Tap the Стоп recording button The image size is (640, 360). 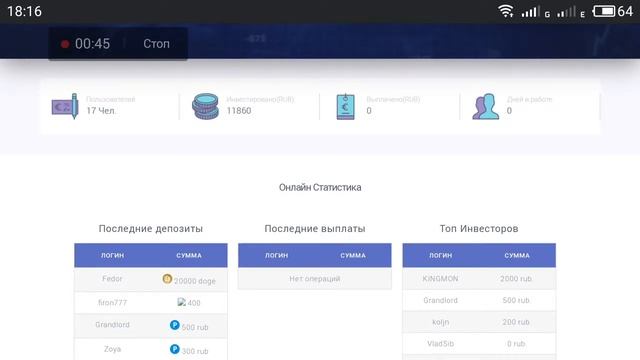tap(156, 44)
